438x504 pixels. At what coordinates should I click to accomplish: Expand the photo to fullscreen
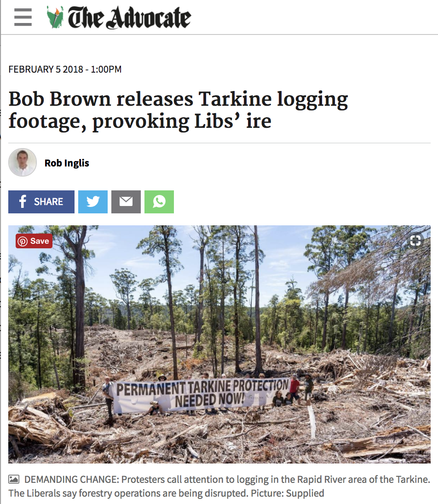click(x=415, y=240)
